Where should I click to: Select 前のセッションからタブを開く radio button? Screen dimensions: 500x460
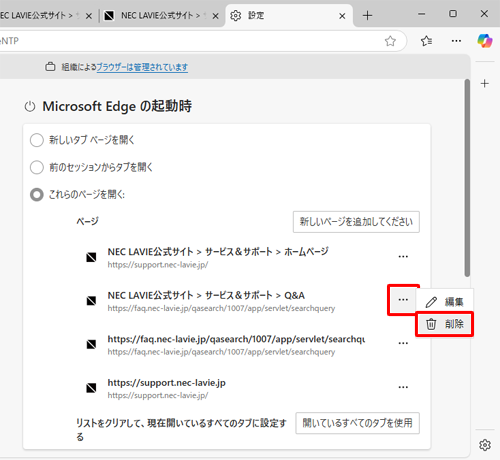tap(37, 167)
